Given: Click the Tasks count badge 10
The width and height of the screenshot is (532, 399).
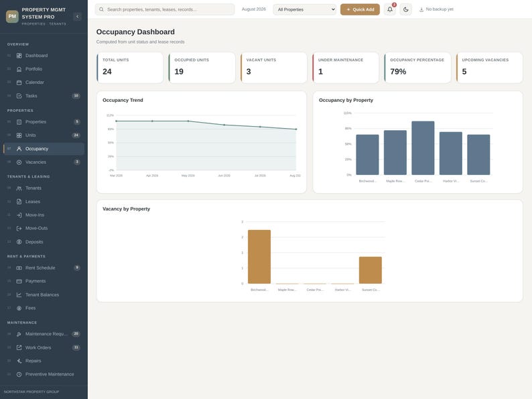Looking at the screenshot, I should tap(76, 96).
